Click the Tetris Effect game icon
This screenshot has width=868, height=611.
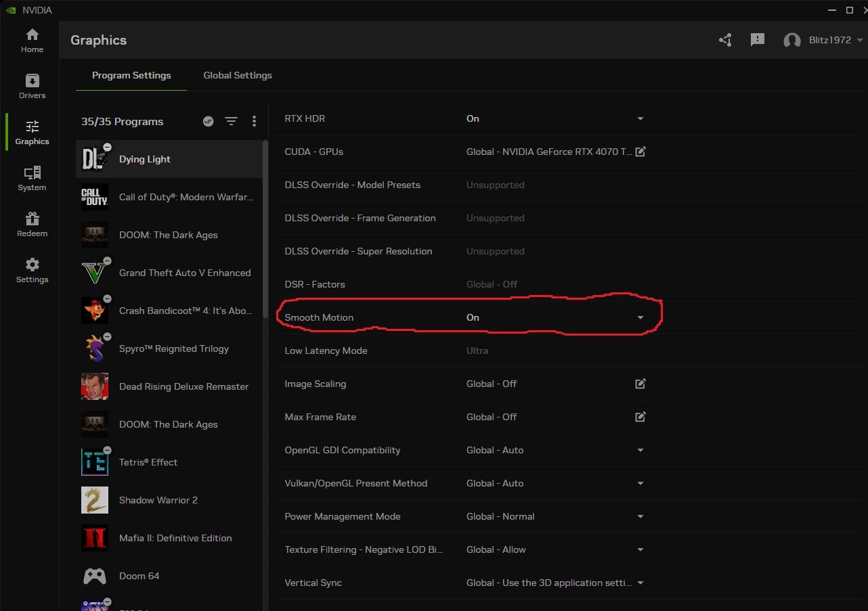[95, 462]
